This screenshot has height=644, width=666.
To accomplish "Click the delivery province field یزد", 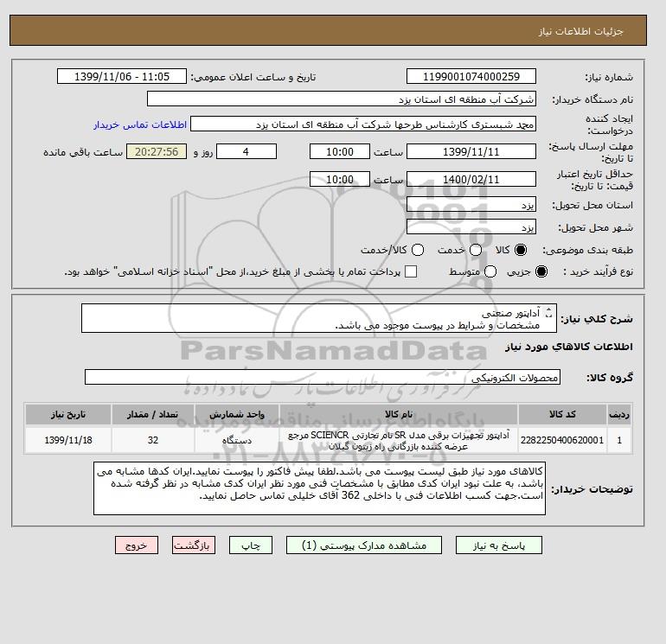I will 471,205.
